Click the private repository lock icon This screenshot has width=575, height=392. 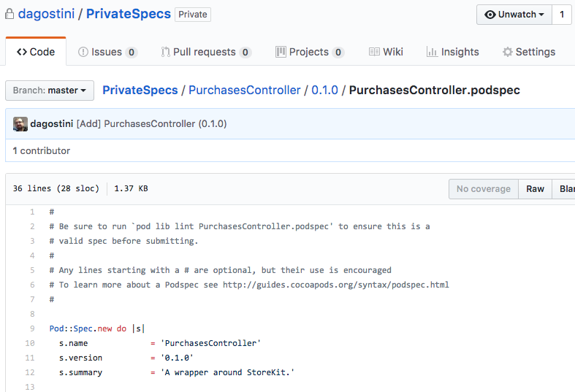[x=8, y=14]
